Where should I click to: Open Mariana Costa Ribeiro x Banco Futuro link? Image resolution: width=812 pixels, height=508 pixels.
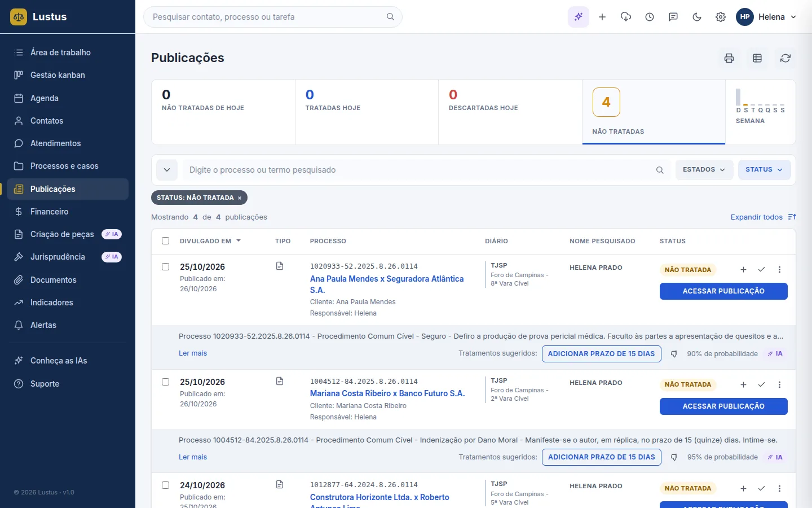pyautogui.click(x=387, y=393)
